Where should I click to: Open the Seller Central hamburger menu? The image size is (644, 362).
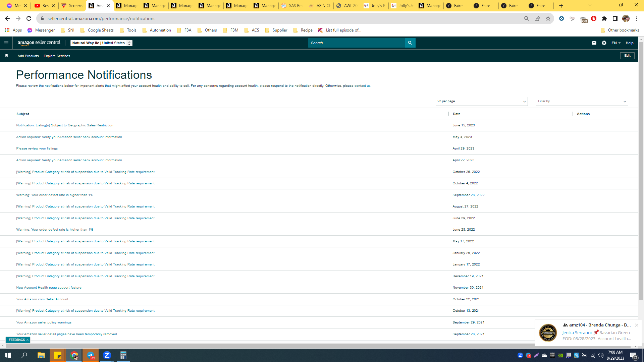(x=6, y=43)
